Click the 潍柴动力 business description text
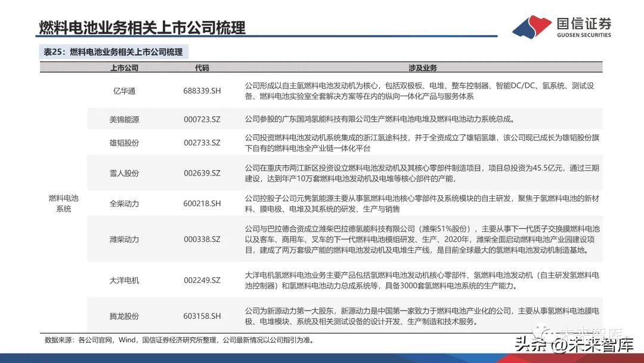Viewport: 644px width, 363px height. click(422, 239)
